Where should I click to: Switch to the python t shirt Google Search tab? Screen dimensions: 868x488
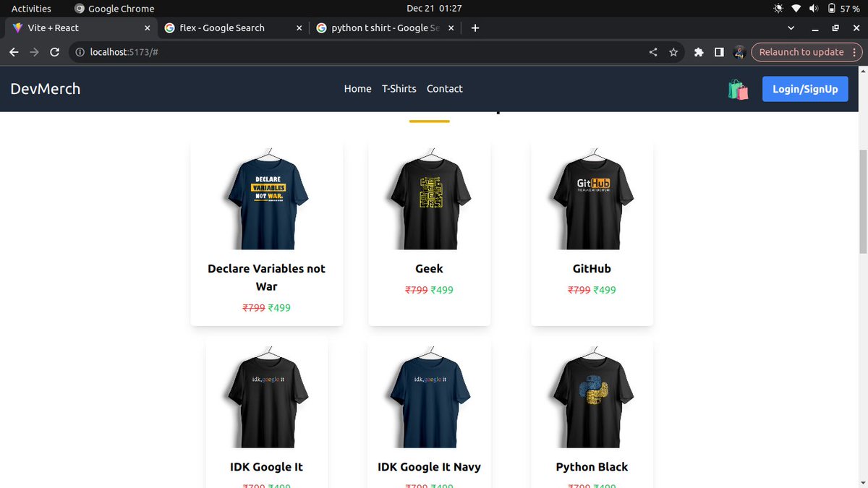tap(385, 28)
